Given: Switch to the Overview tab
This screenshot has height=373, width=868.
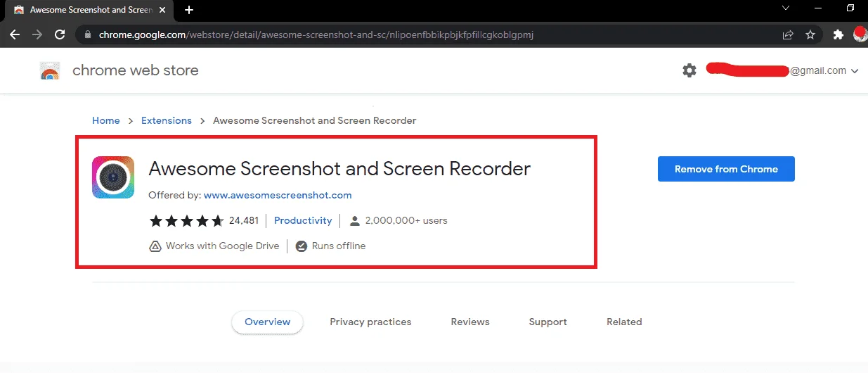Looking at the screenshot, I should (x=267, y=322).
